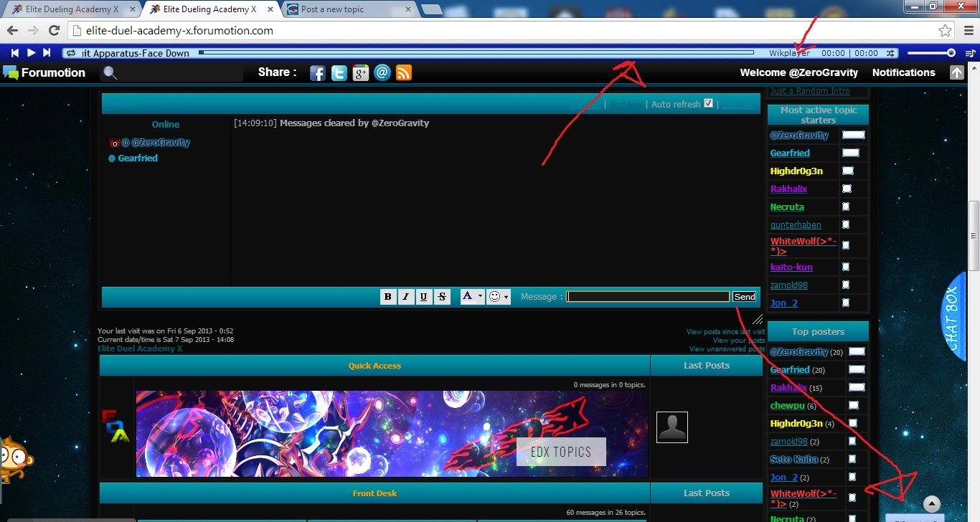Open the CHAT BOX side tab

tap(953, 317)
